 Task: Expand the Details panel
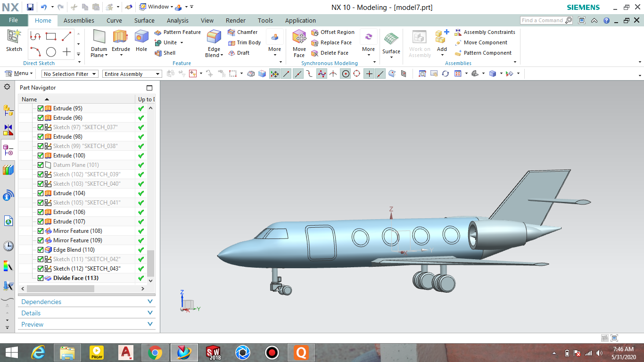coord(87,313)
